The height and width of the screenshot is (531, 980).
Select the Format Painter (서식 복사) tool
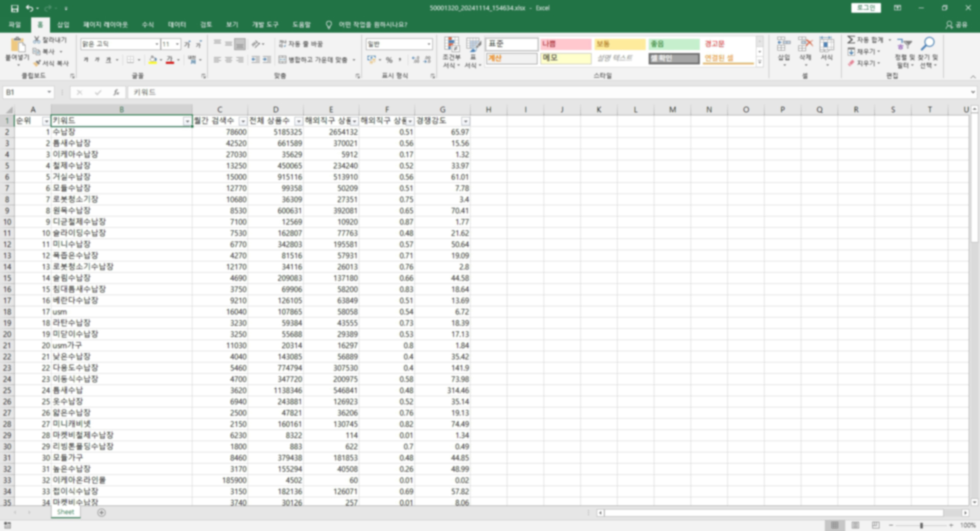(x=51, y=63)
